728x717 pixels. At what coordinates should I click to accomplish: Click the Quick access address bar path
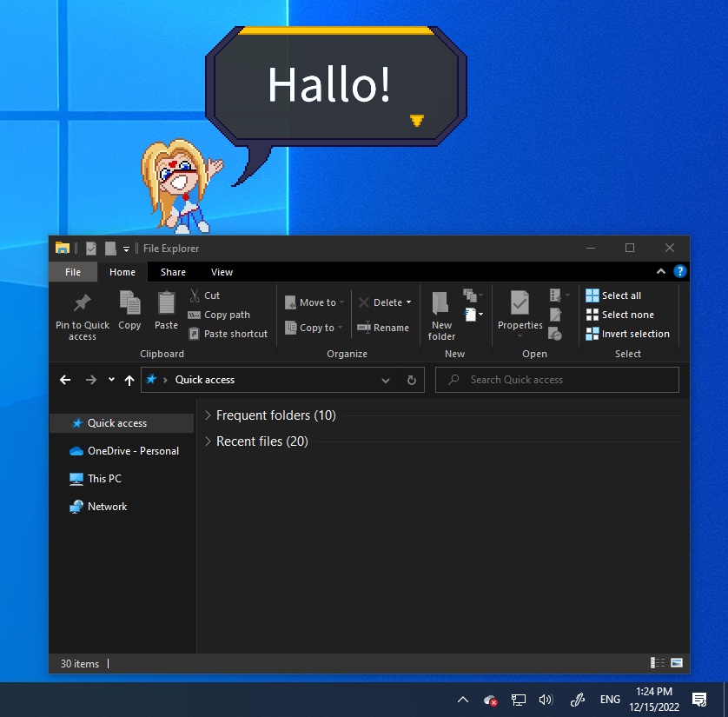coord(205,380)
